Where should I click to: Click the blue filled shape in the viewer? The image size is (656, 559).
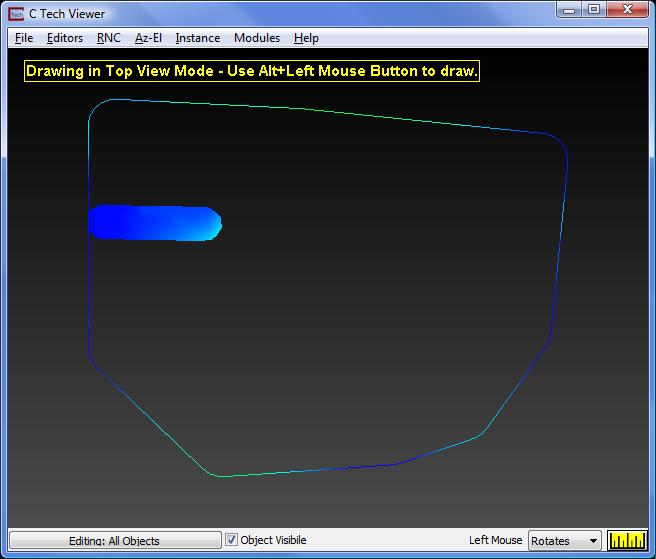click(155, 223)
